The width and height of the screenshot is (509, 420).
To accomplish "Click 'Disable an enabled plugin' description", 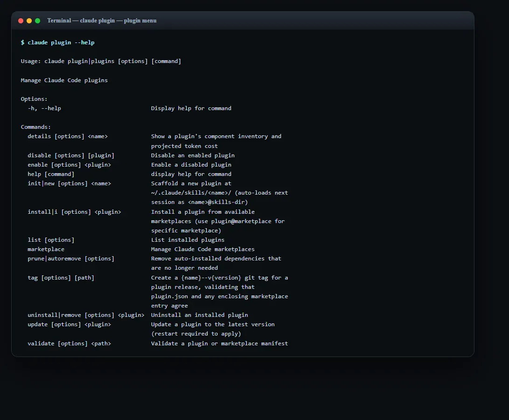I will click(193, 155).
